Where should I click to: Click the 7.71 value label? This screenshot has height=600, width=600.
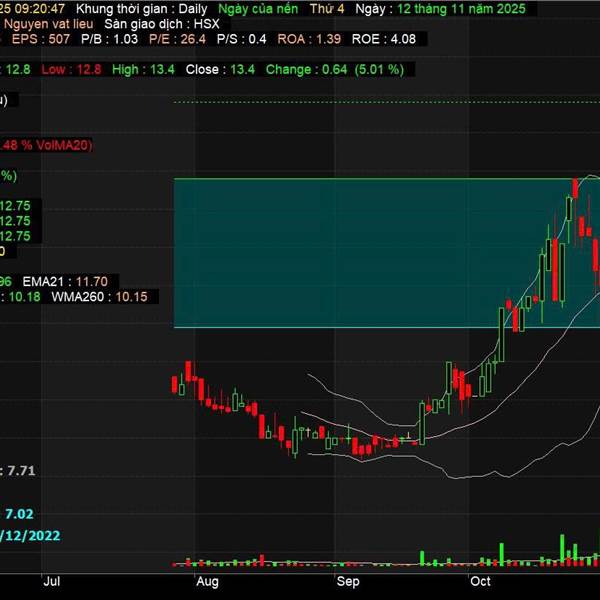21,471
